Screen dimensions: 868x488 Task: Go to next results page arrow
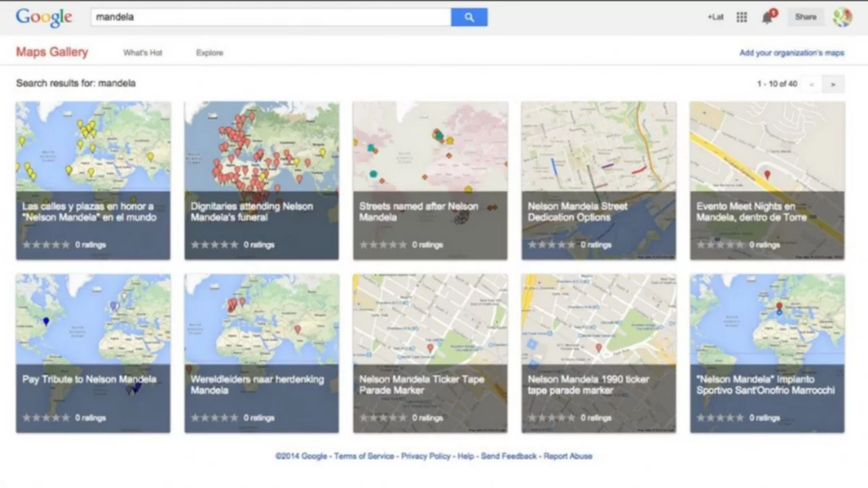(x=833, y=85)
